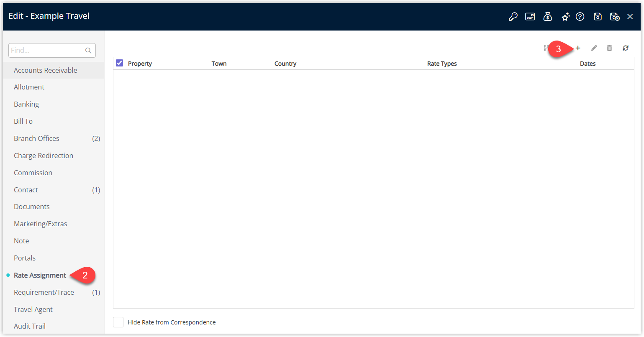Open the Note section
Screen dimensions: 644x337
pos(54,241)
